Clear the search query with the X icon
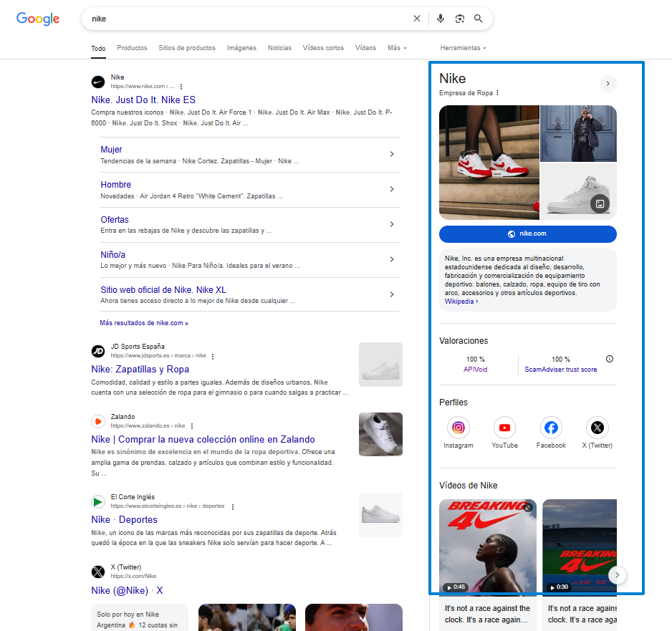The image size is (672, 631). 416,18
